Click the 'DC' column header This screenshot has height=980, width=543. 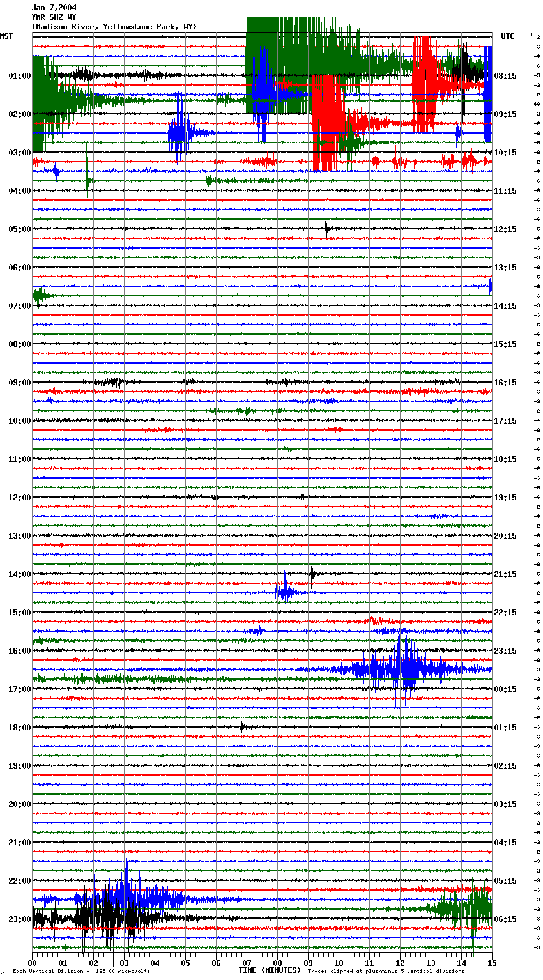click(530, 34)
